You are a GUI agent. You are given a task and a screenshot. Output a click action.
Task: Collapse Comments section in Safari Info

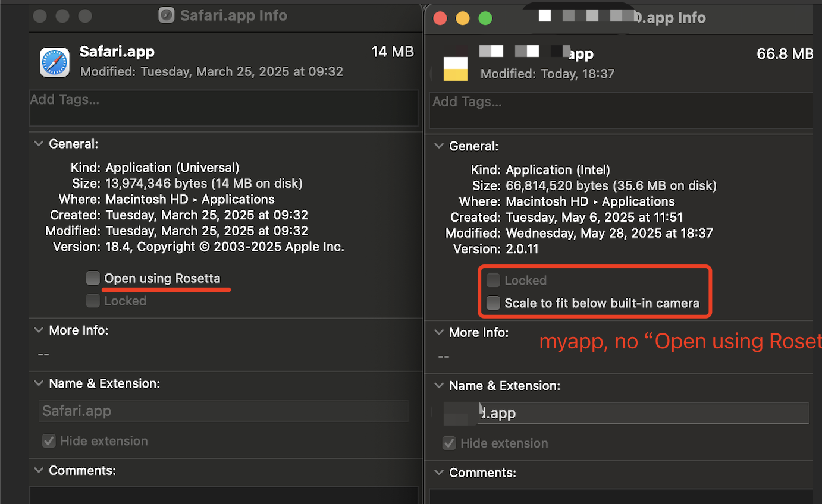point(39,470)
